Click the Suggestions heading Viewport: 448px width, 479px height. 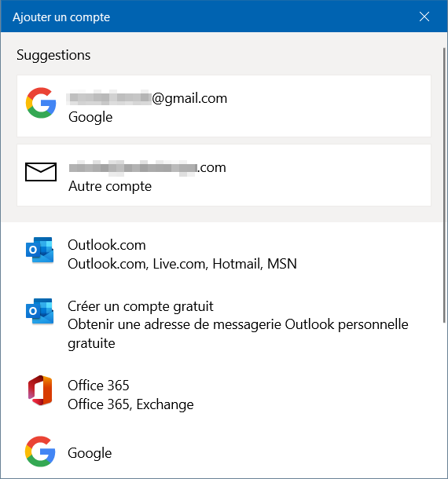click(x=53, y=55)
